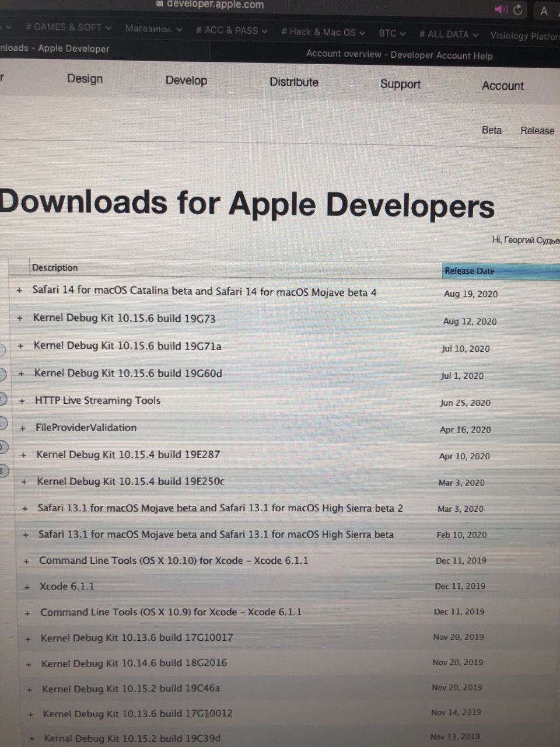Click the 'Jun 25, 2020' release date cell

[465, 403]
